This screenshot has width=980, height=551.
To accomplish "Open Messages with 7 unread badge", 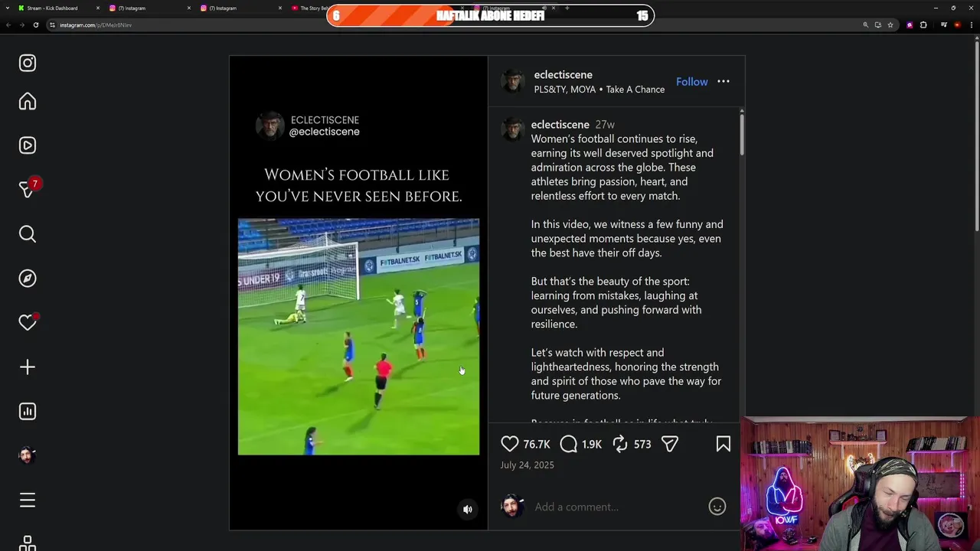I will coord(28,189).
